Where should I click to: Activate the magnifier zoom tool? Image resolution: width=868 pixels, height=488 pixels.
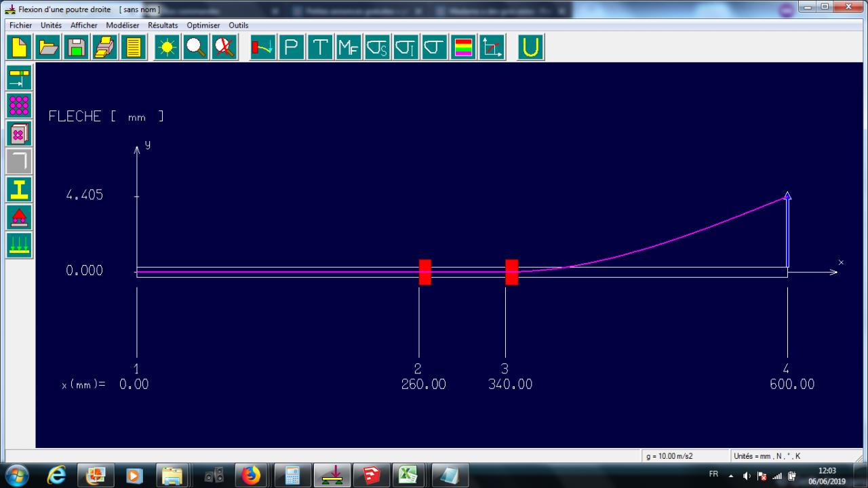coord(196,47)
